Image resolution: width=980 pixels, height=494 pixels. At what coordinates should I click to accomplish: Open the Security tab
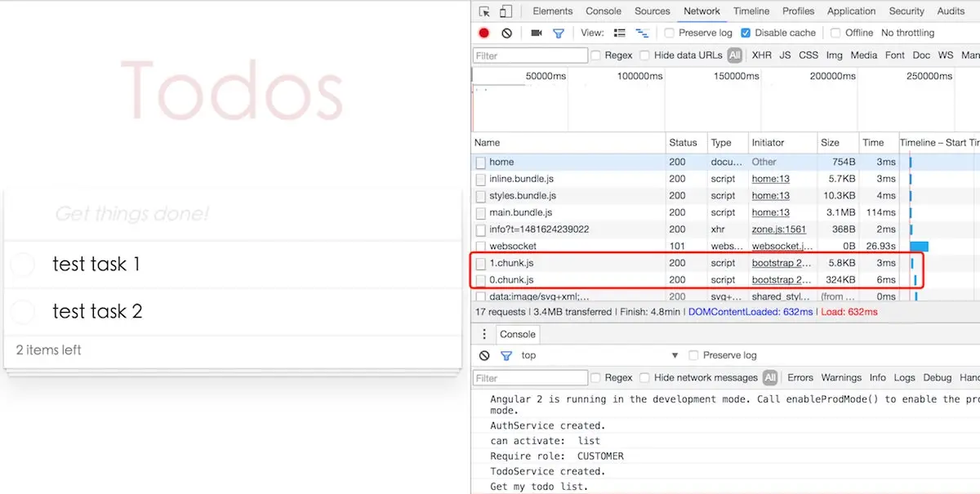click(x=906, y=11)
